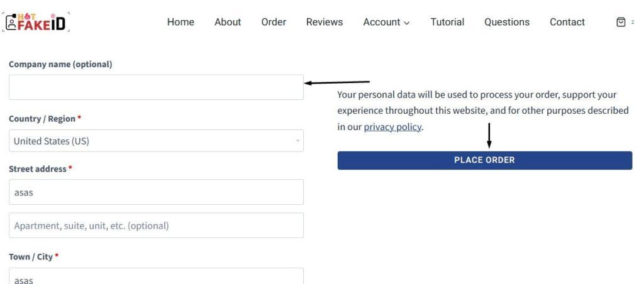Screen dimensions: 644x284
Task: Click the Street address field containing asas
Action: [156, 192]
